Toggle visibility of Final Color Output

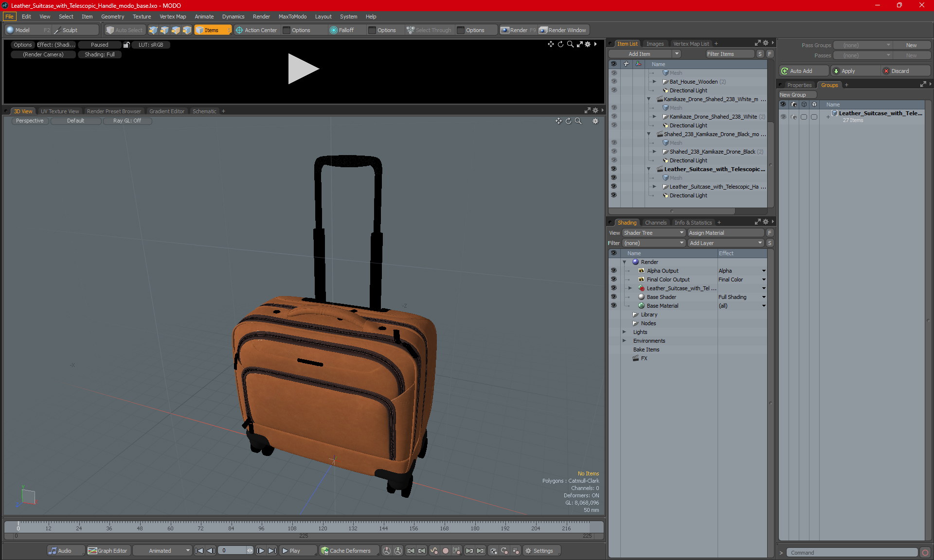613,280
